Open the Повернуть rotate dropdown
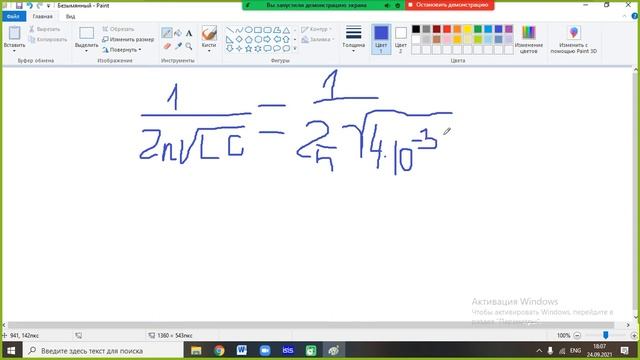Viewport: 640px width, 360px height. [x=122, y=50]
